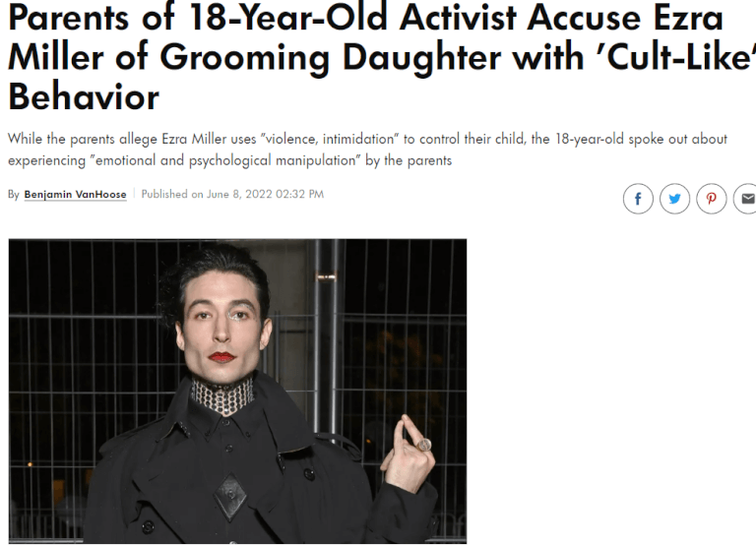Click the lead photo of the article
The image size is (756, 545).
coord(237,392)
